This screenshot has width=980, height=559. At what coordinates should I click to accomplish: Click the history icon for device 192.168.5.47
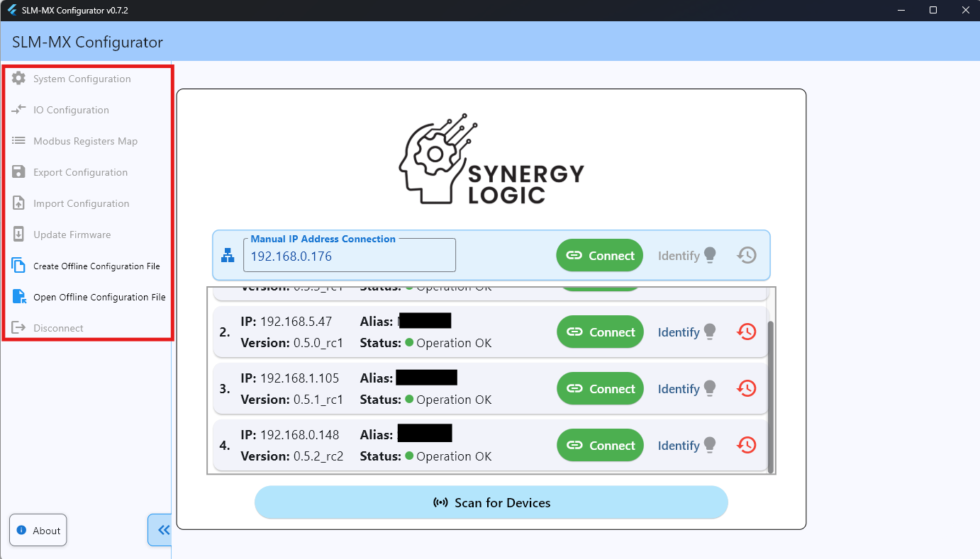point(747,332)
